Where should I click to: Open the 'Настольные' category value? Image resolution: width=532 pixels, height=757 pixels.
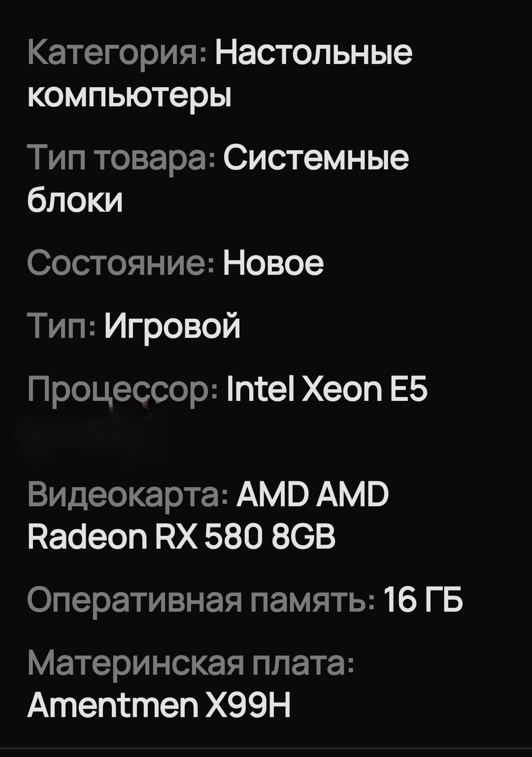click(313, 52)
